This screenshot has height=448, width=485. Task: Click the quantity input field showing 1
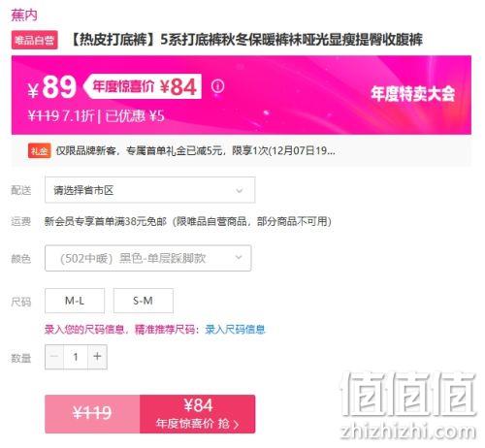(x=76, y=357)
